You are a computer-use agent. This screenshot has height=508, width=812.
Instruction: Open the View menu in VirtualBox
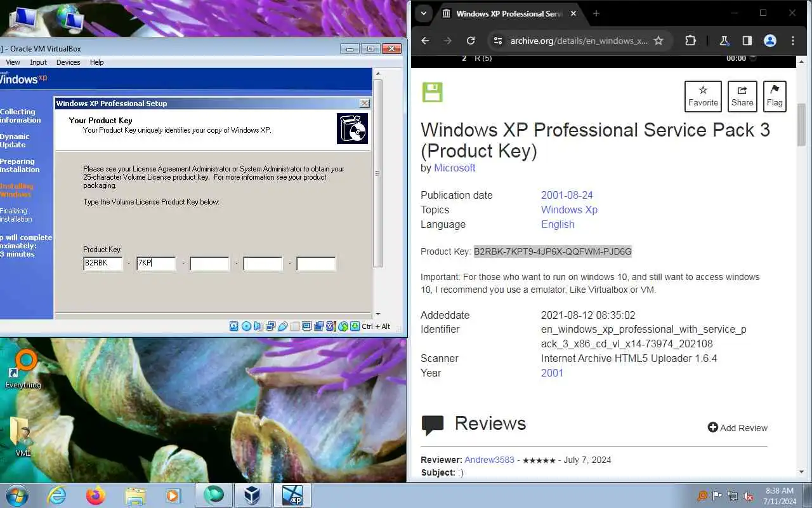coord(13,62)
